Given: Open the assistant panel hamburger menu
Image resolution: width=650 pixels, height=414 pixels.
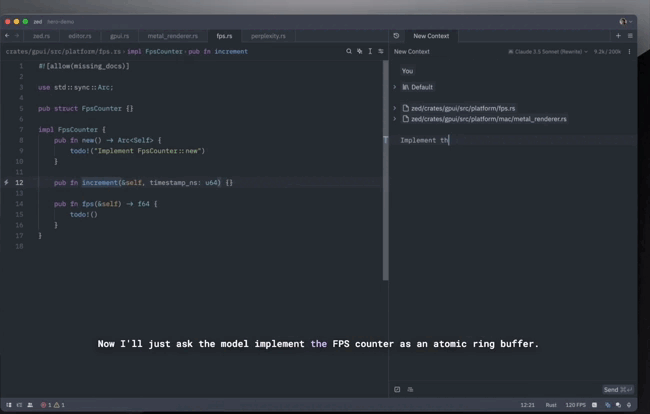Looking at the screenshot, I should pyautogui.click(x=630, y=35).
